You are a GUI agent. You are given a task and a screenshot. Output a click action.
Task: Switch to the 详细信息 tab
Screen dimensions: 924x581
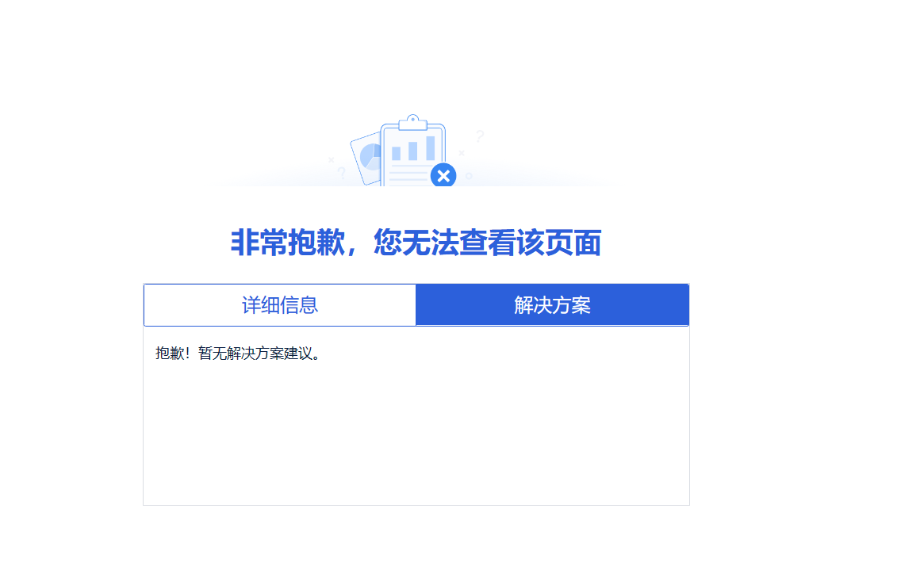280,305
